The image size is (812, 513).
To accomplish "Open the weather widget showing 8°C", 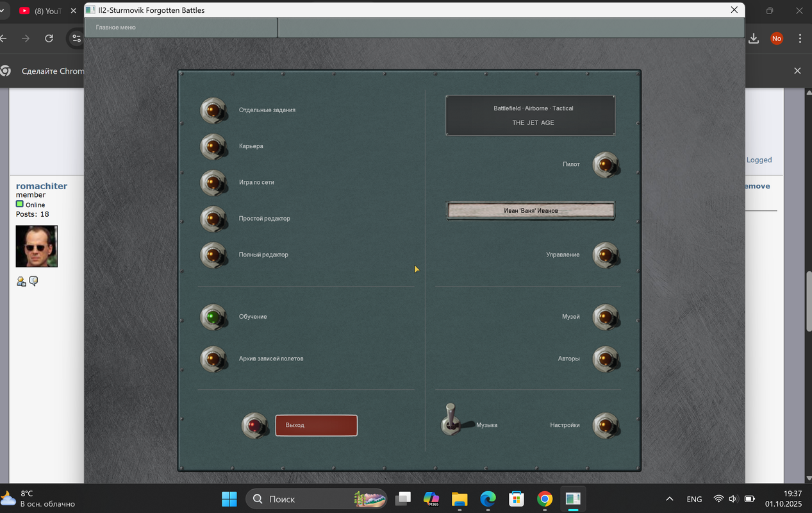I will point(38,498).
